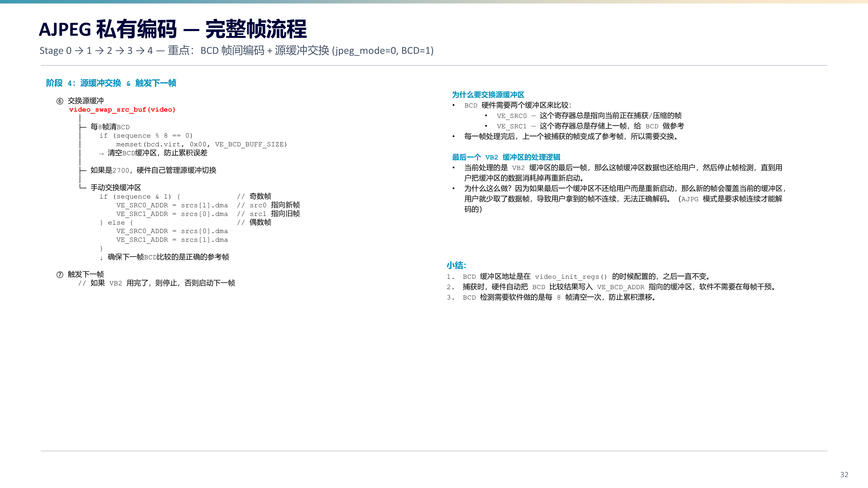Click the circled 7 step marker icon

pos(60,275)
